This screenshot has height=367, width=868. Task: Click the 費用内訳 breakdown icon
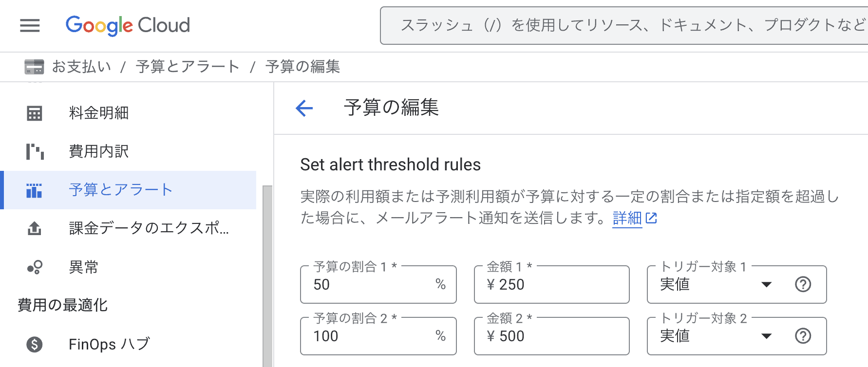(33, 151)
